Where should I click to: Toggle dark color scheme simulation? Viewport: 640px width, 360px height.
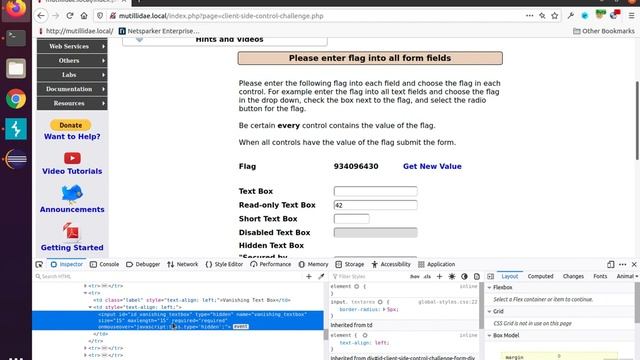[464, 276]
